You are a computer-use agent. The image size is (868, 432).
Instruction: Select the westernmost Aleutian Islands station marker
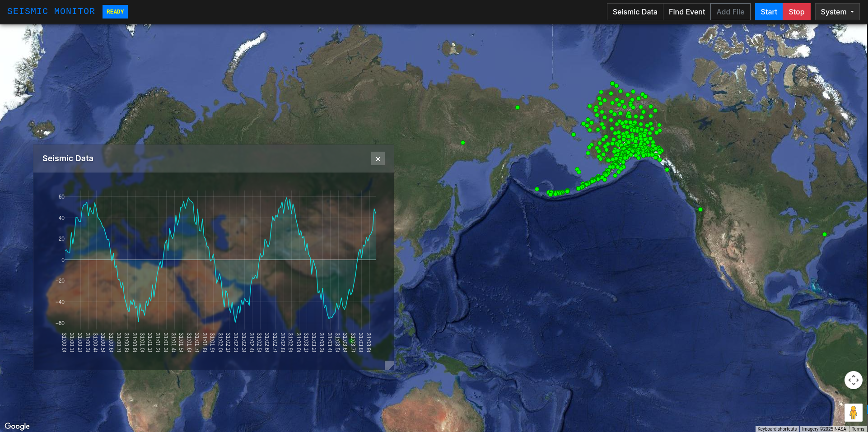(537, 189)
